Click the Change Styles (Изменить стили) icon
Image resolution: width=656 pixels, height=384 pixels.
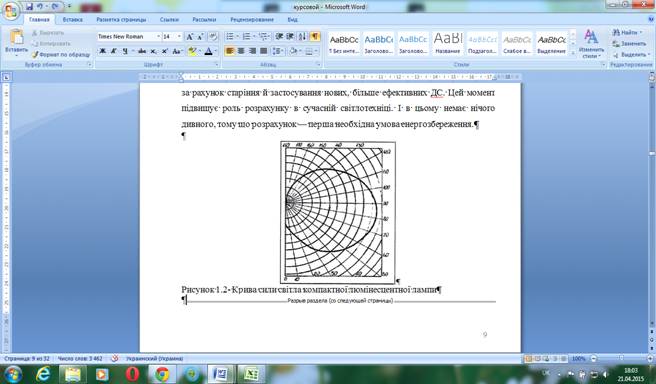click(591, 43)
